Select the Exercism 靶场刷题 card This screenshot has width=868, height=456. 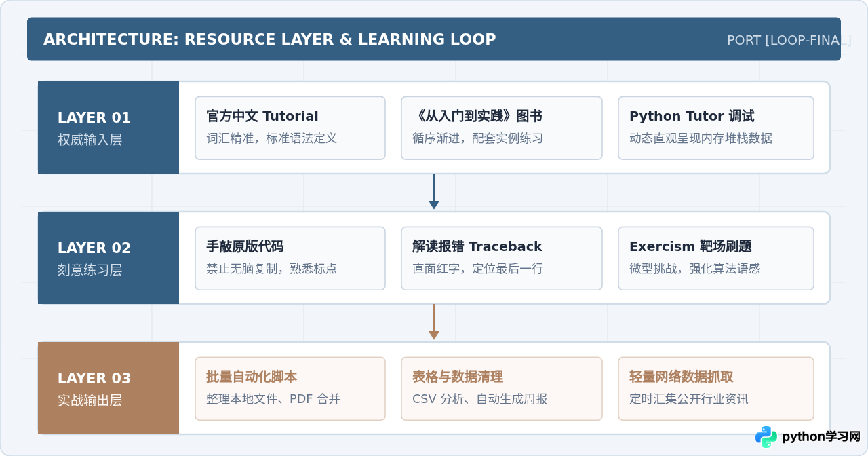click(716, 259)
